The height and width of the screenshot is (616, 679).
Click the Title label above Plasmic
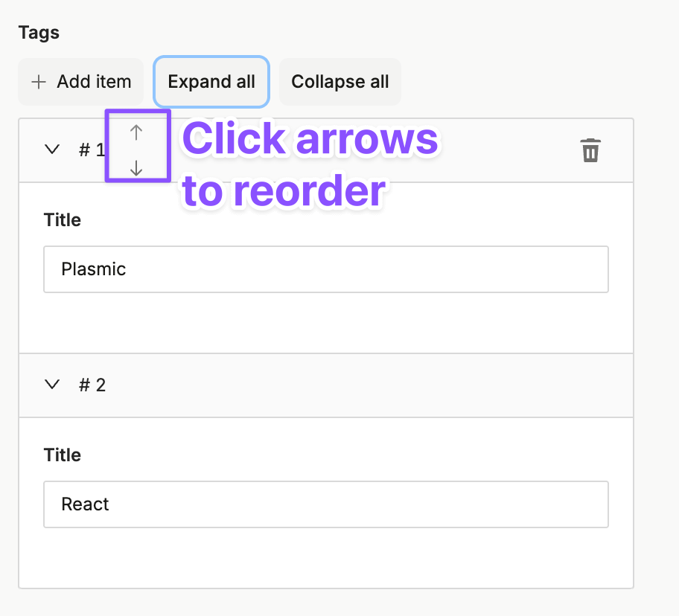[63, 219]
